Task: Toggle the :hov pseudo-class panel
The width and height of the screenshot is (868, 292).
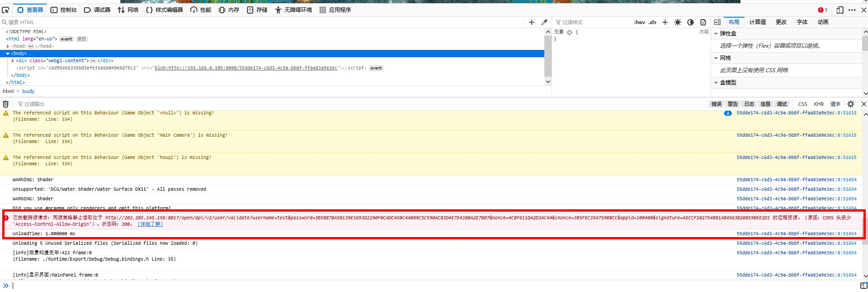Action: click(639, 22)
